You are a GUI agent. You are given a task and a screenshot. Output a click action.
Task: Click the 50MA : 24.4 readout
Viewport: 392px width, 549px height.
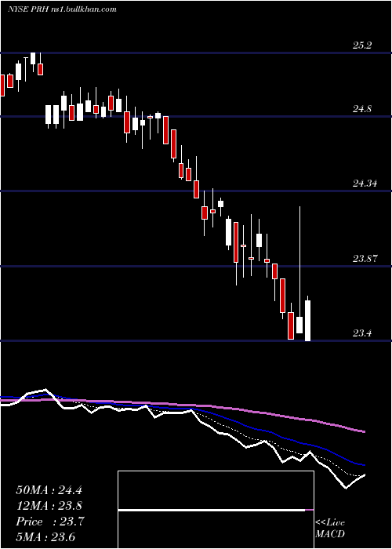49,490
